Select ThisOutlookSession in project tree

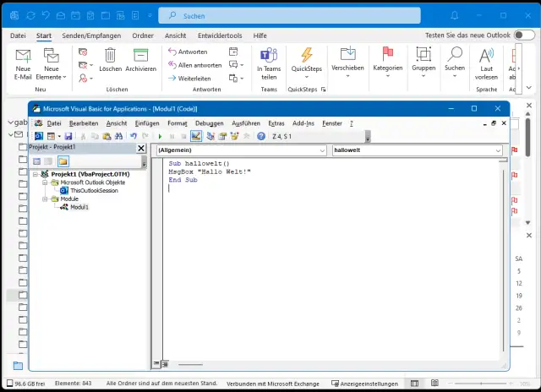pyautogui.click(x=94, y=190)
